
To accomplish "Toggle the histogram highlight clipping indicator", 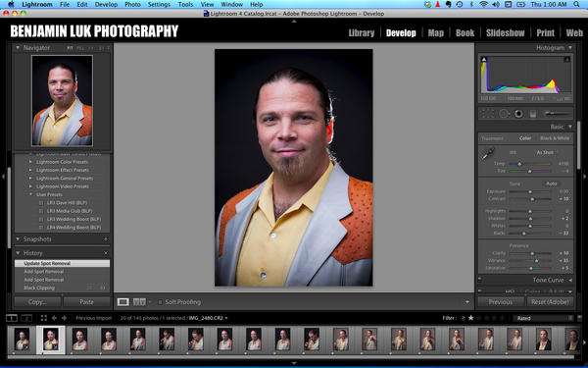I will (x=567, y=59).
